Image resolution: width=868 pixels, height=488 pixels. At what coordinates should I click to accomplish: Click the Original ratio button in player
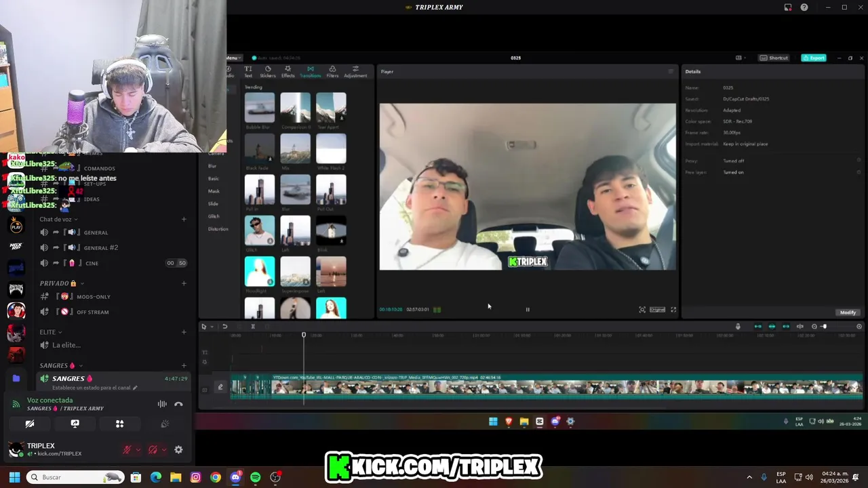coord(657,310)
